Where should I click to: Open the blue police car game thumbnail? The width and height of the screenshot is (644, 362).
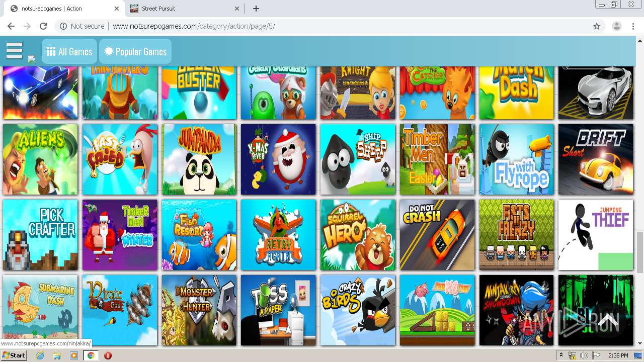[40, 93]
